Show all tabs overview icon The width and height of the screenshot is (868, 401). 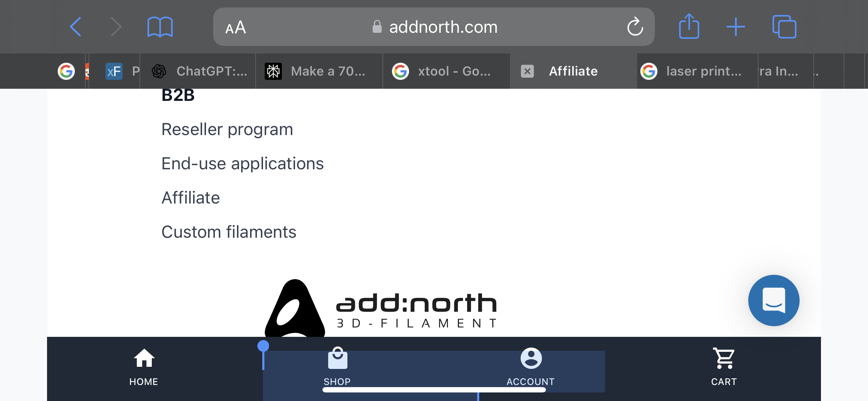(784, 27)
